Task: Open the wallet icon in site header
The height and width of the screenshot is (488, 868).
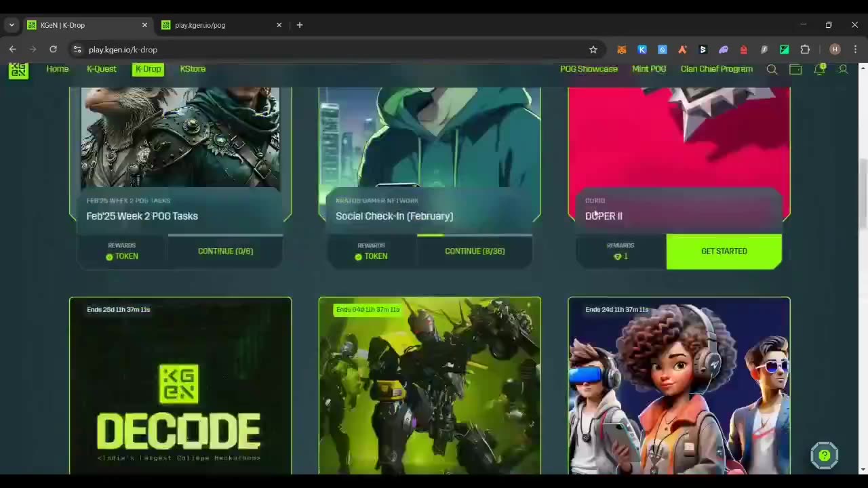Action: 795,69
